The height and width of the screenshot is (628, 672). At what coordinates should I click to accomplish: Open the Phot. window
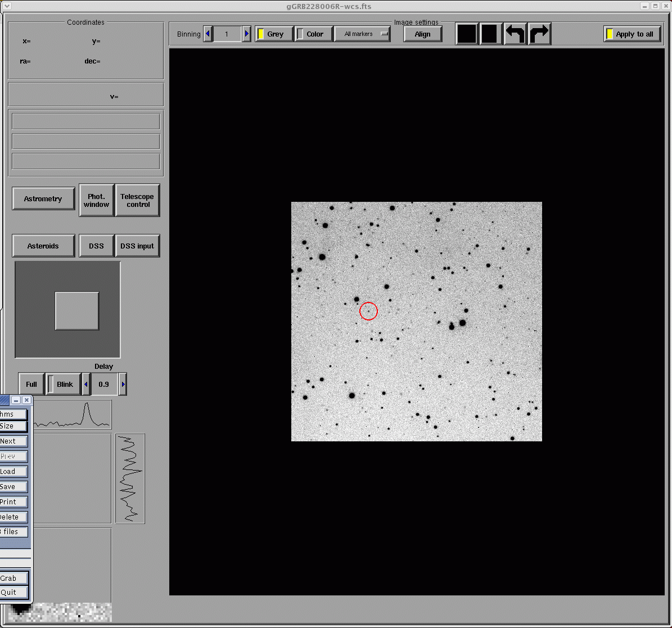[x=96, y=201]
